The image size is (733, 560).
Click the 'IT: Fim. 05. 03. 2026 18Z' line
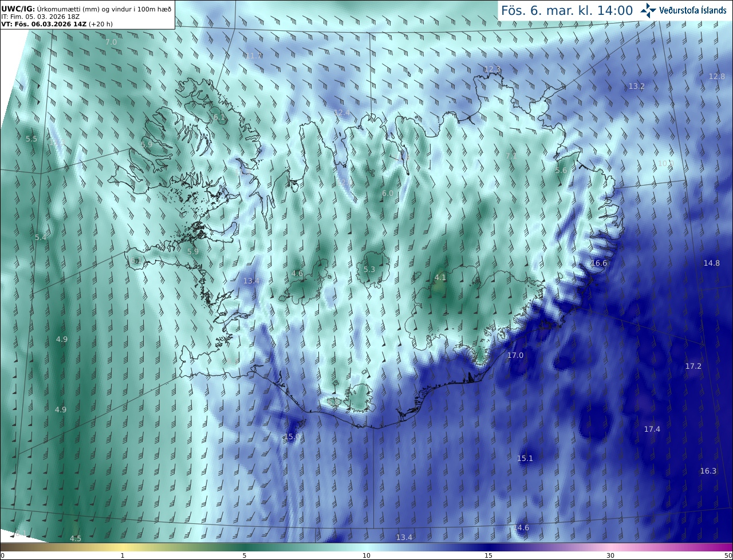pos(40,17)
